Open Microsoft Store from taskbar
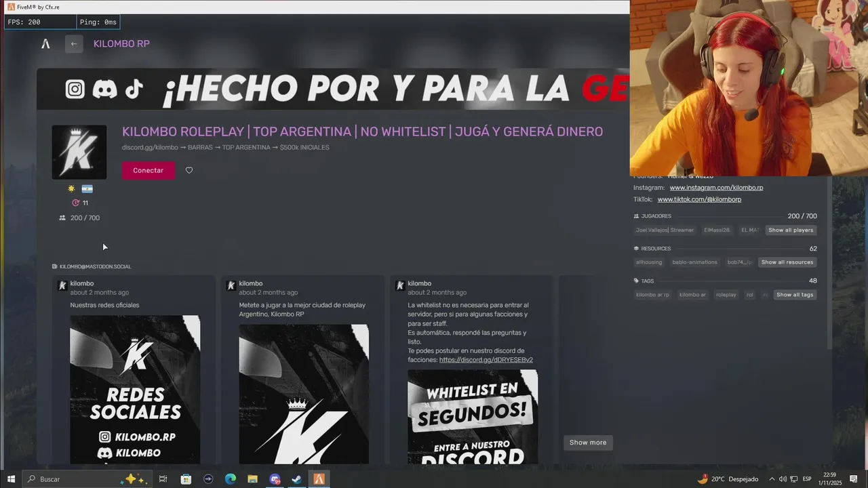 point(186,479)
